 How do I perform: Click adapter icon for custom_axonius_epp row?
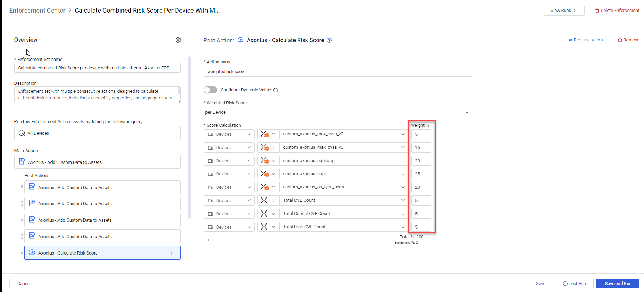(x=265, y=174)
